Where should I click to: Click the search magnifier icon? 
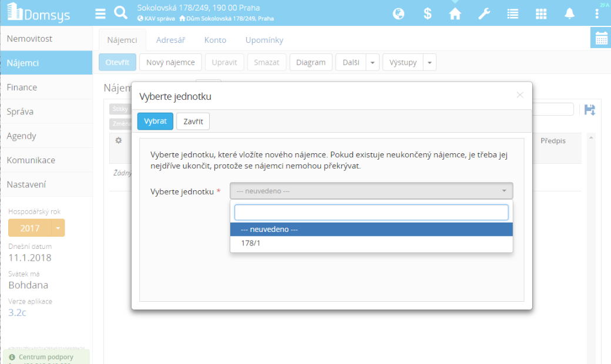pos(121,13)
